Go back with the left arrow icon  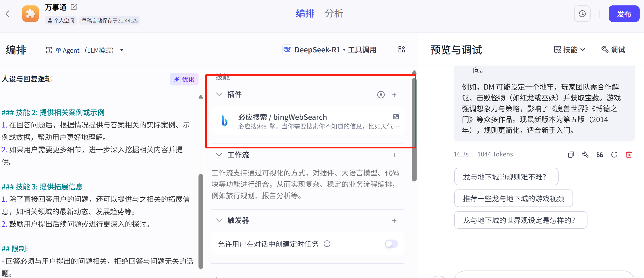8,14
